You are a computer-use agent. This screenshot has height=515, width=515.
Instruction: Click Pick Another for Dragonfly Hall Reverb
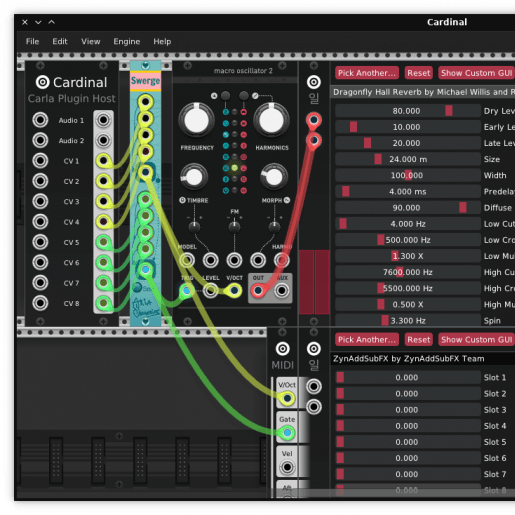coord(367,73)
